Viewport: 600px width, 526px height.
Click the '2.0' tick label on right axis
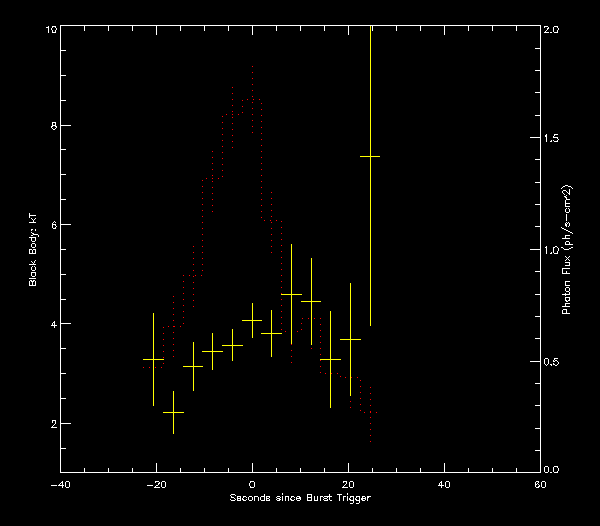(553, 30)
